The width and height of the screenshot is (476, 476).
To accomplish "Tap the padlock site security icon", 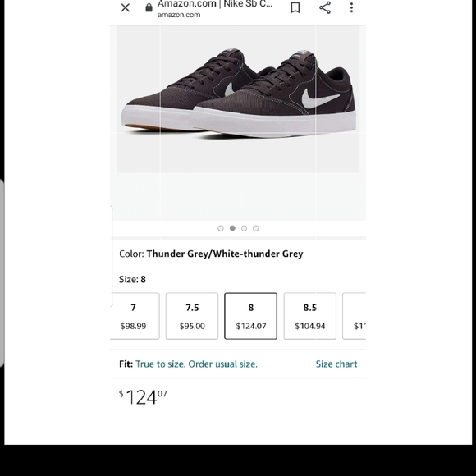I will tap(149, 7).
